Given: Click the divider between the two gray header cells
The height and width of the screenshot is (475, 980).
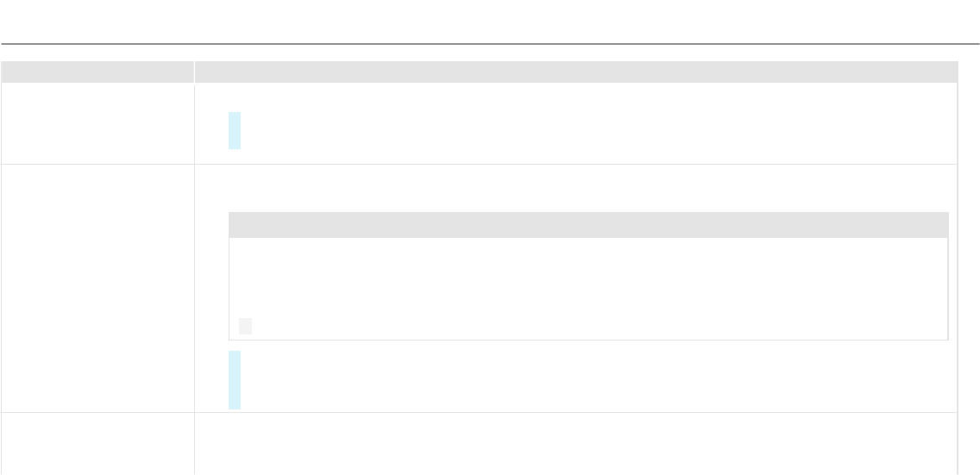Looking at the screenshot, I should (x=194, y=72).
